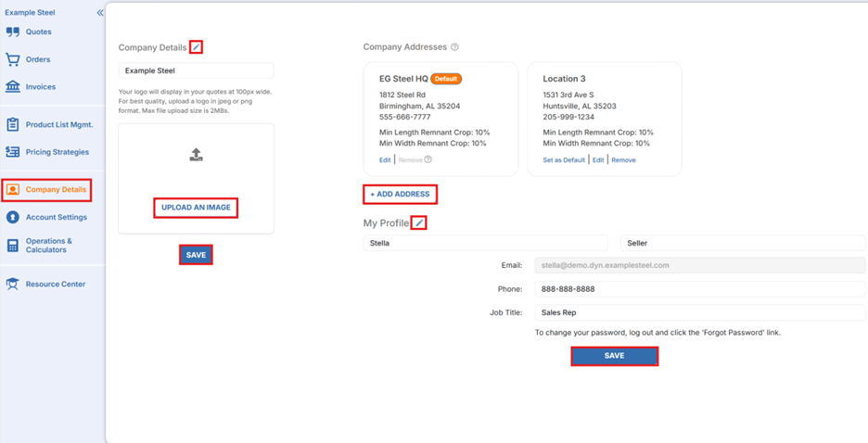This screenshot has height=443, width=868.
Task: Open Account Settings from sidebar
Action: (x=56, y=218)
